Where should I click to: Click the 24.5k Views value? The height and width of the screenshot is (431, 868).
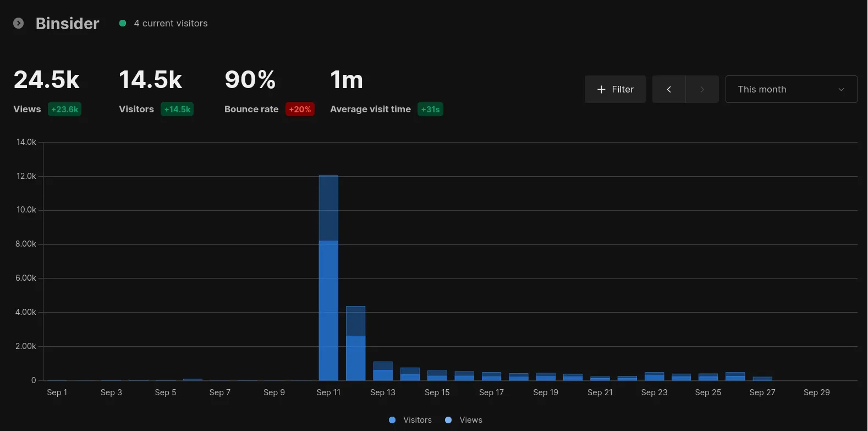click(x=47, y=80)
